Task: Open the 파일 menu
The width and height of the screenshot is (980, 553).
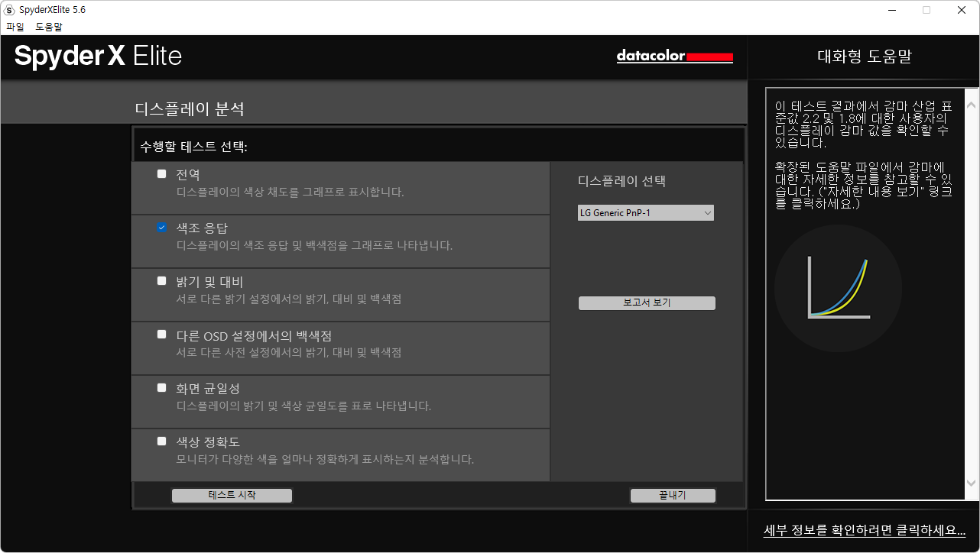Action: 15,27
